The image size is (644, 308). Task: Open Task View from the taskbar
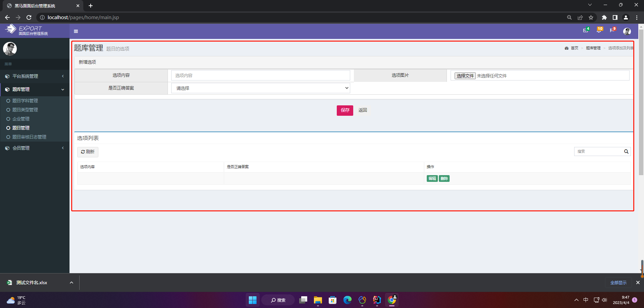click(x=303, y=300)
